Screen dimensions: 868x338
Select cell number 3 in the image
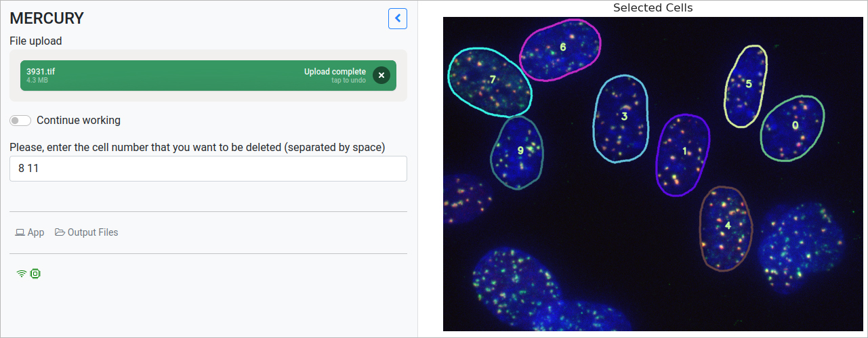[x=624, y=117]
